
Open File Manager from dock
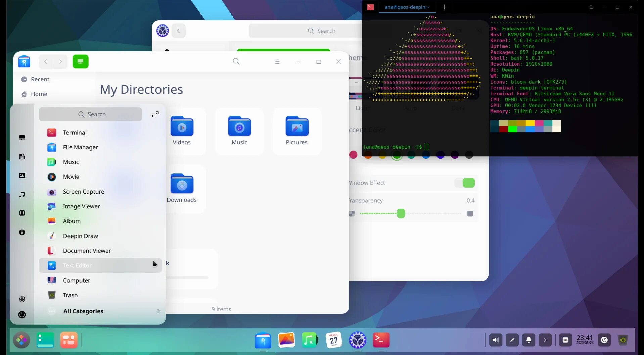[x=263, y=340]
